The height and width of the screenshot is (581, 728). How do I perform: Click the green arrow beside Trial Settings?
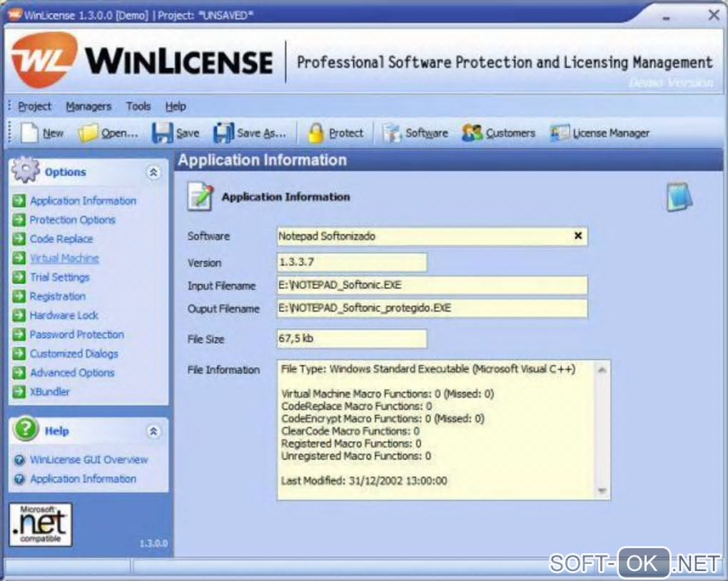pyautogui.click(x=19, y=277)
